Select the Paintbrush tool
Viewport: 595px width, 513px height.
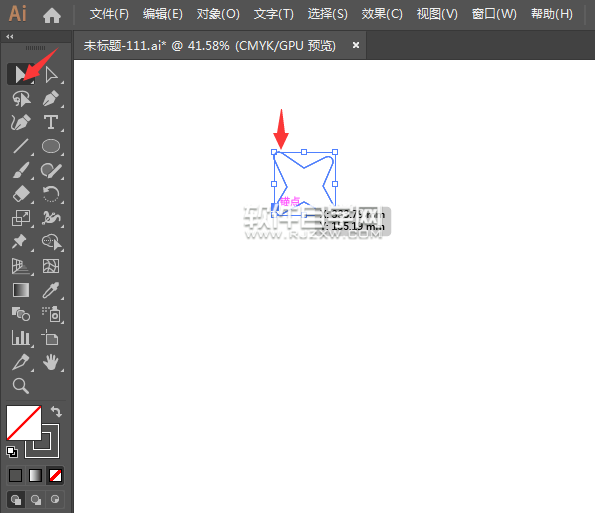pos(21,170)
